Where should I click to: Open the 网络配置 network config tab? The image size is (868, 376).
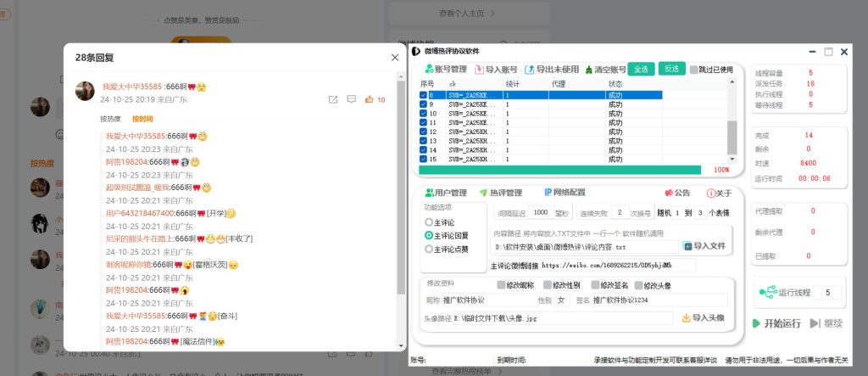coord(564,193)
